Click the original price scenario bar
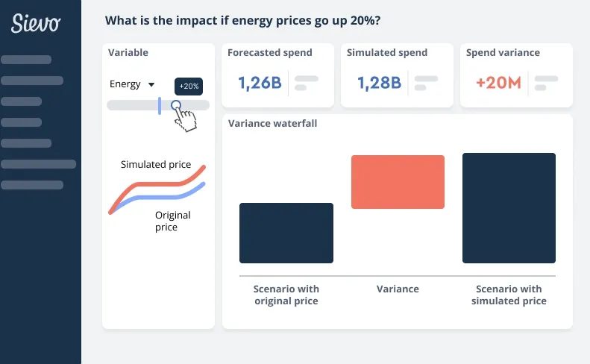Viewport: 590px width, 364px height. click(x=286, y=233)
